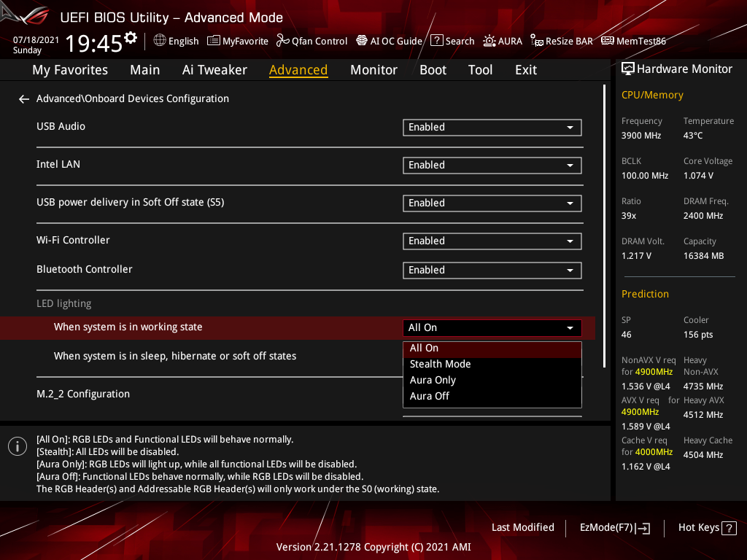Image resolution: width=747 pixels, height=560 pixels.
Task: Open the Ai Tweaker menu
Action: pyautogui.click(x=214, y=69)
